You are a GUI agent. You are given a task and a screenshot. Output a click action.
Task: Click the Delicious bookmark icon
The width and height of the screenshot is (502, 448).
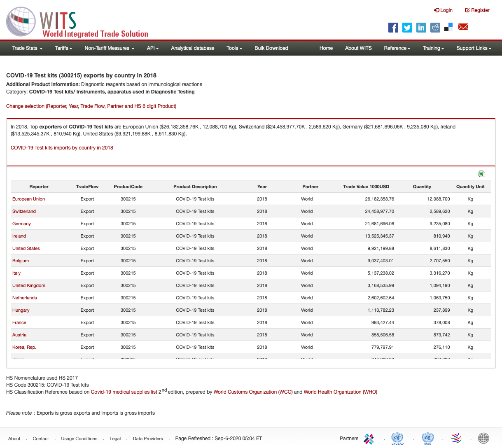coord(448,27)
